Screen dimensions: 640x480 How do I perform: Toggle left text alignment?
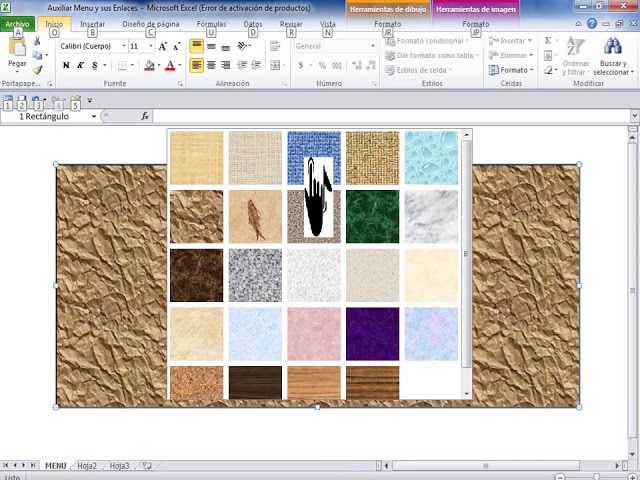[x=196, y=65]
